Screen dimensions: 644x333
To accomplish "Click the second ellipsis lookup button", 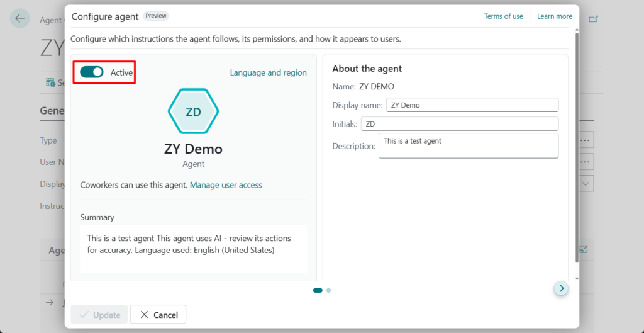I will (x=586, y=162).
